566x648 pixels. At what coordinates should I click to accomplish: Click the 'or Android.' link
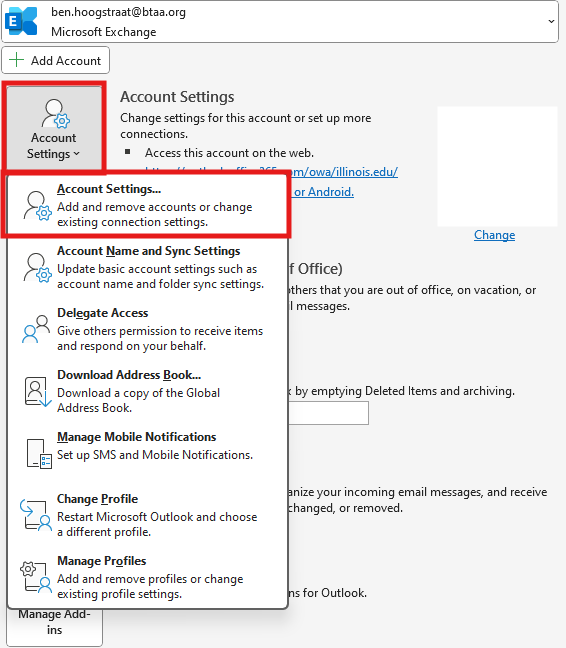[324, 192]
